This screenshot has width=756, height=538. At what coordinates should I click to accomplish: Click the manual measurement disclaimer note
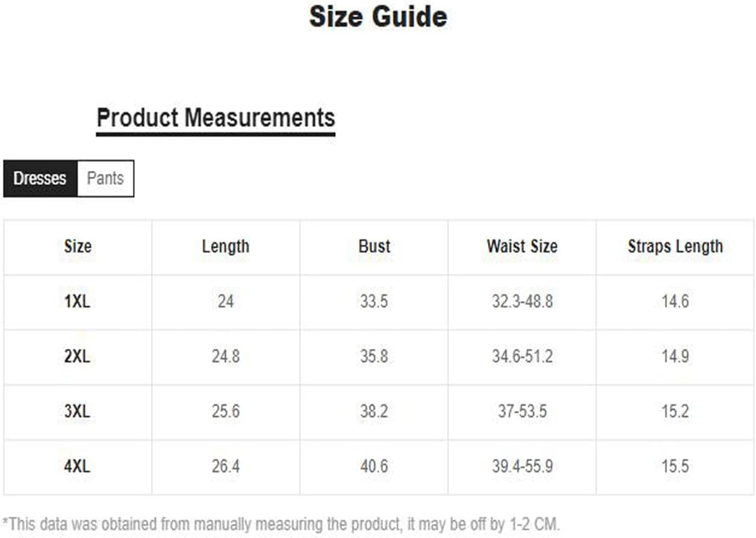281,524
